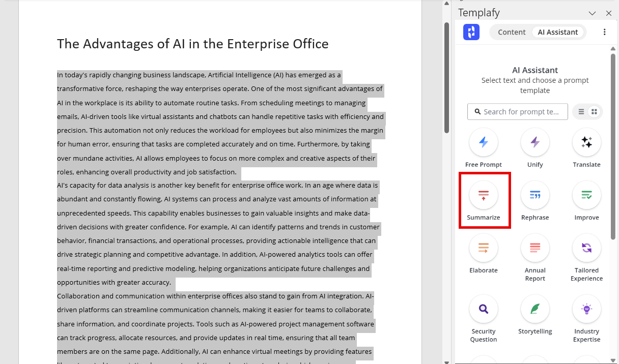
Task: Switch to the AI Assistant tab
Action: coord(558,32)
